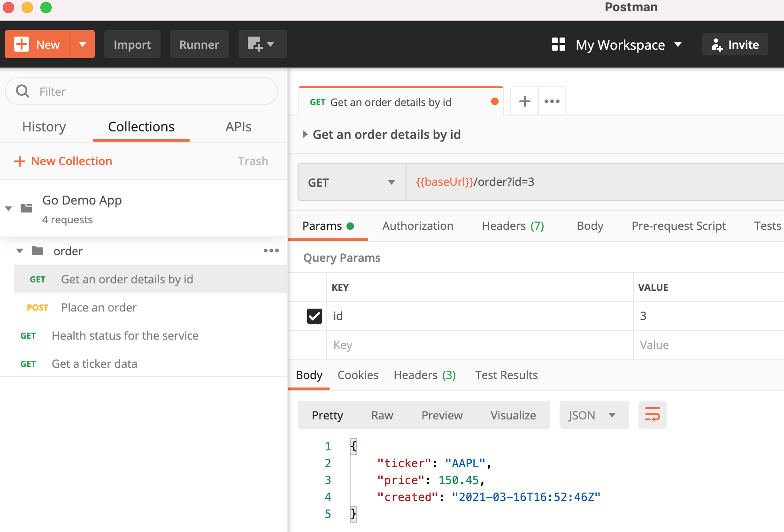The height and width of the screenshot is (532, 784).
Task: Open the request Headers (7) tab
Action: tap(513, 226)
